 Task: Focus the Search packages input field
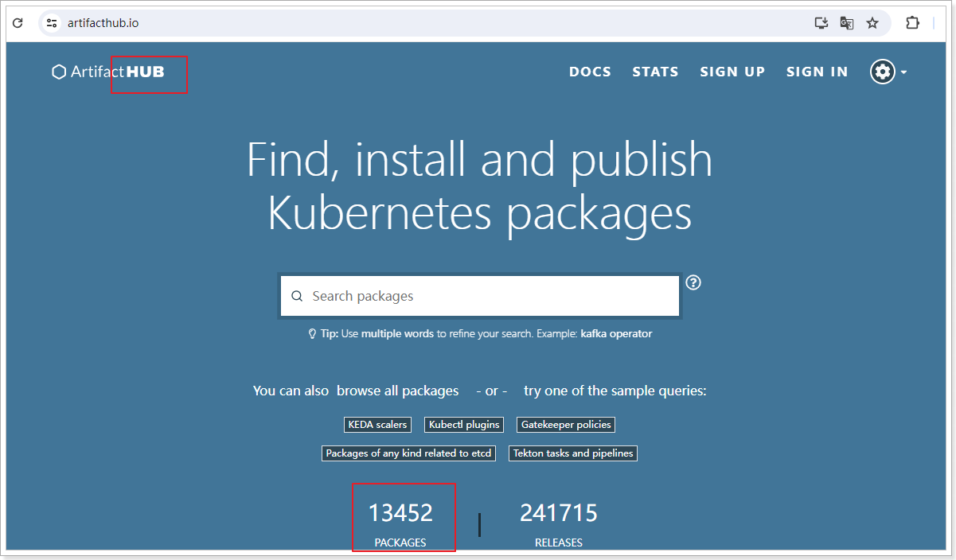(480, 296)
